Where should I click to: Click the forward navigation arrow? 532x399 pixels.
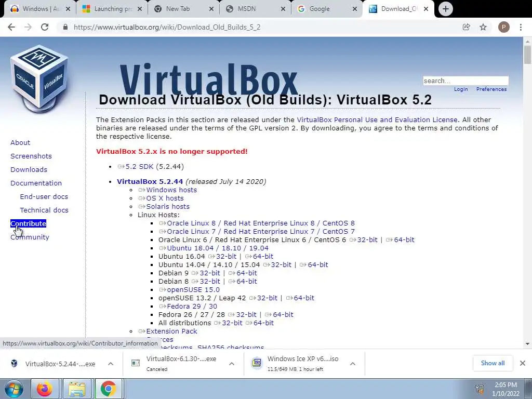28,27
